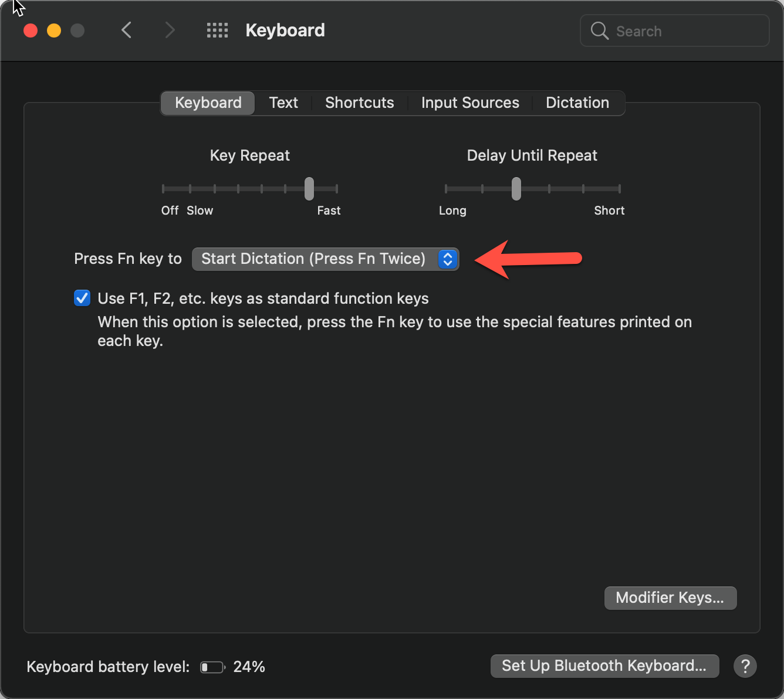Open the Input Sources tab

[x=469, y=103]
